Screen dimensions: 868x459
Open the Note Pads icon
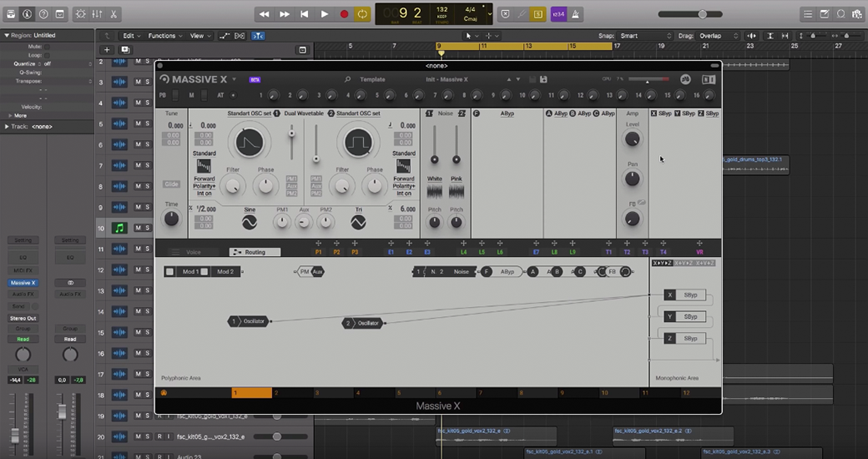pos(825,14)
